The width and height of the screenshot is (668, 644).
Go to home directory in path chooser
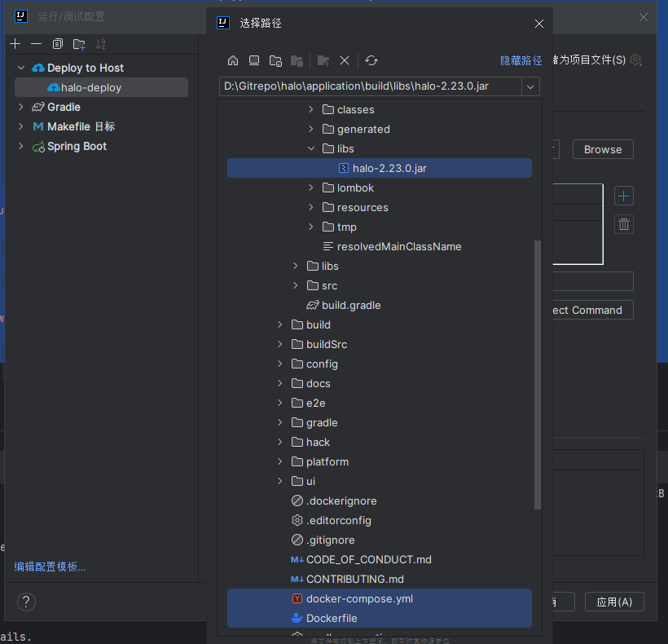(x=233, y=60)
